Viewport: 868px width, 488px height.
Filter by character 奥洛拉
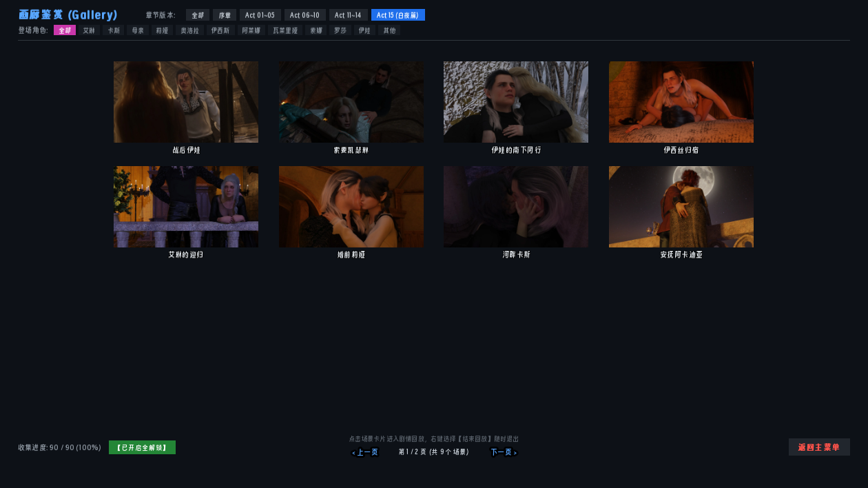click(x=189, y=30)
